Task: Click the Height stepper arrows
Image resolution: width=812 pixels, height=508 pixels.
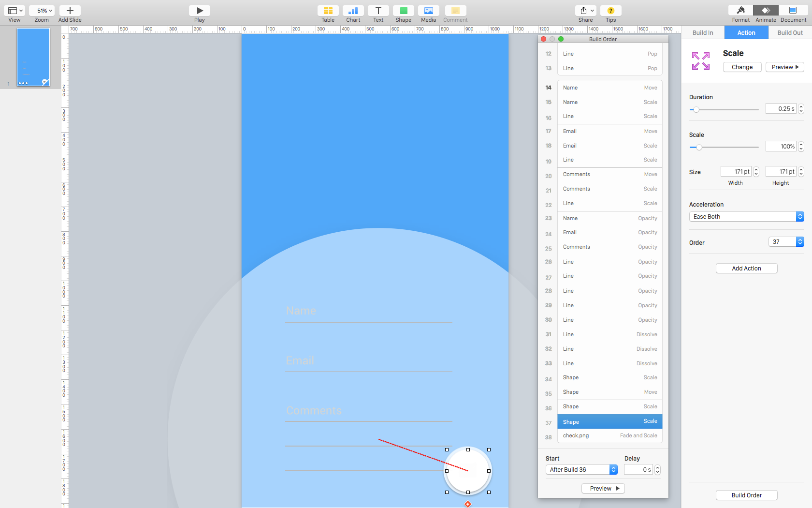Action: tap(801, 172)
